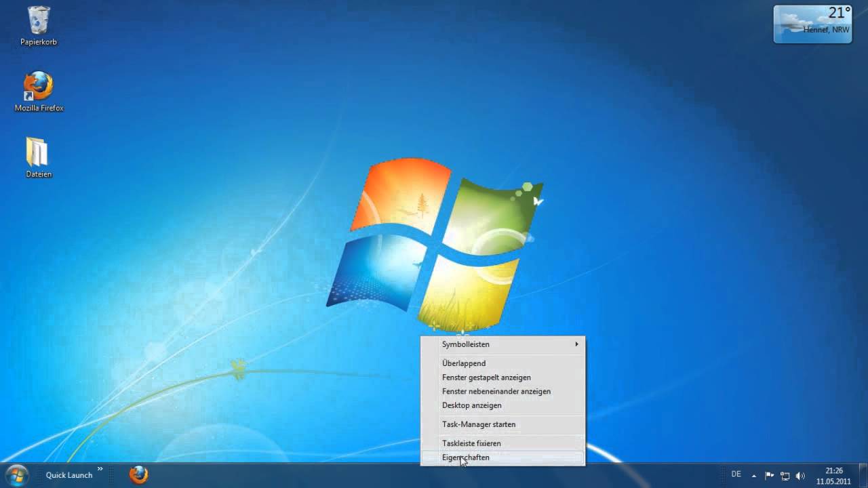Select Fenster nebeneinander anzeigen
This screenshot has width=868, height=488.
point(503,392)
